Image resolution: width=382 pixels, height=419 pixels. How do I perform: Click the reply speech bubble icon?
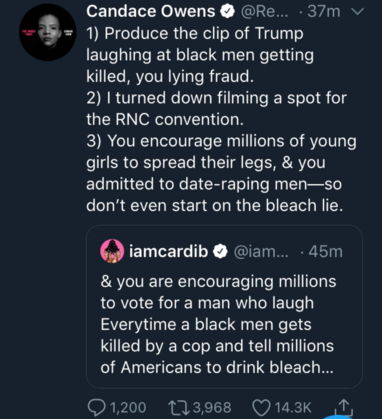coord(97,407)
